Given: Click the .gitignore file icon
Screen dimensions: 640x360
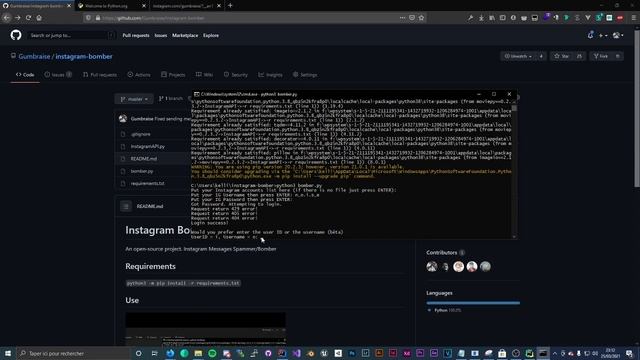Looking at the screenshot, I should pyautogui.click(x=123, y=134).
